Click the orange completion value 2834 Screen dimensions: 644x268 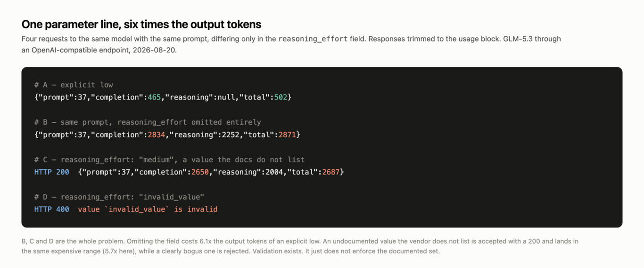click(x=157, y=134)
